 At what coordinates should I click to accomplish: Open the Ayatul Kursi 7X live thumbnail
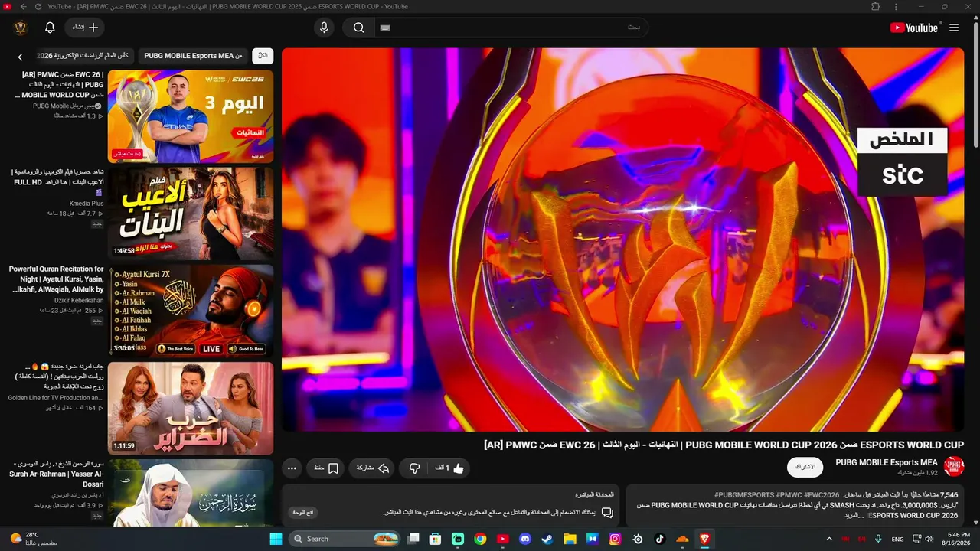191,311
